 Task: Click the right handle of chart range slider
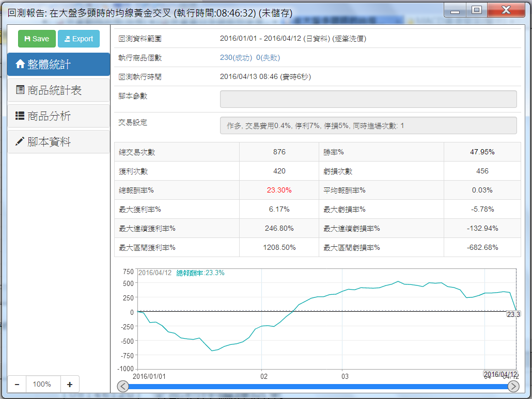pos(513,386)
